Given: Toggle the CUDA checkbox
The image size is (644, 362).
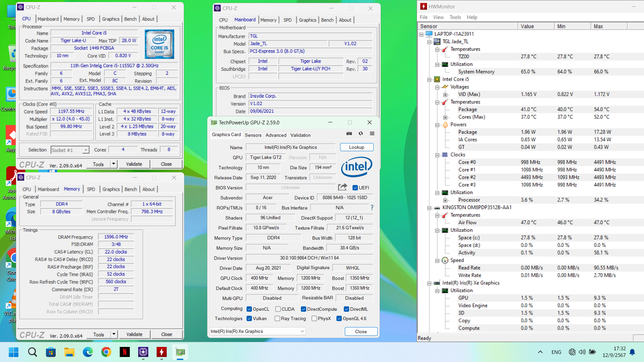Looking at the screenshot, I should pyautogui.click(x=278, y=309).
